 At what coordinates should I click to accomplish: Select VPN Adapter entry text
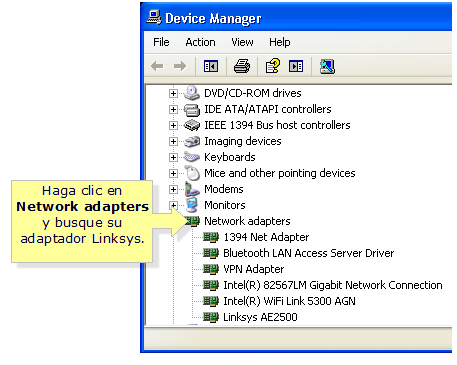254,269
